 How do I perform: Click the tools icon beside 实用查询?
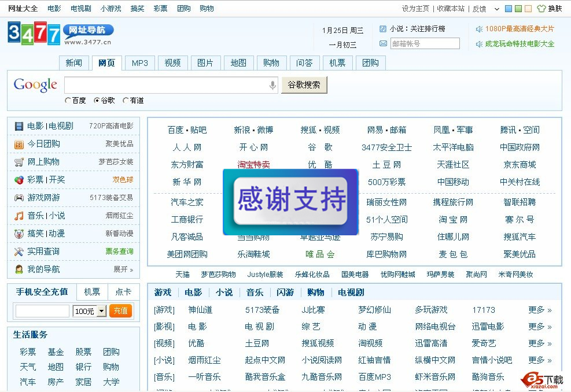19,252
